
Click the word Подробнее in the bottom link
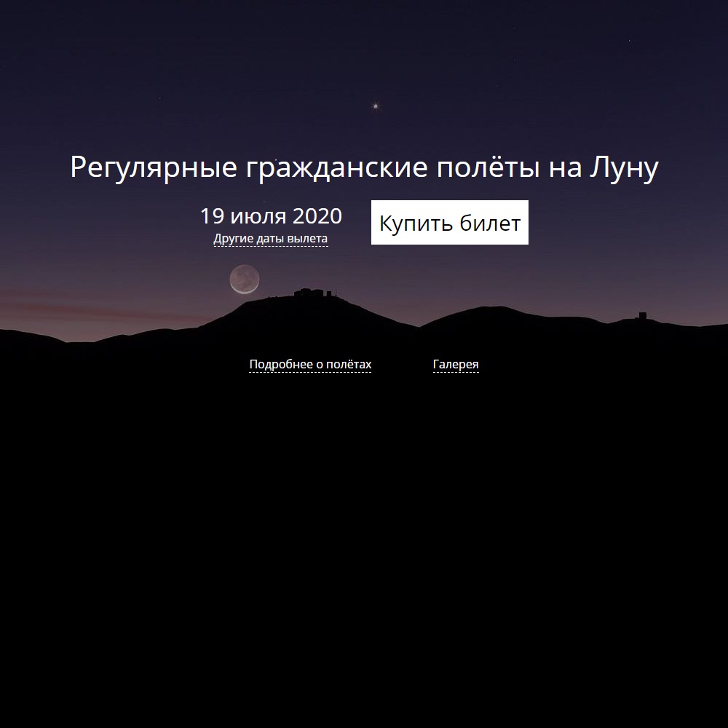277,365
